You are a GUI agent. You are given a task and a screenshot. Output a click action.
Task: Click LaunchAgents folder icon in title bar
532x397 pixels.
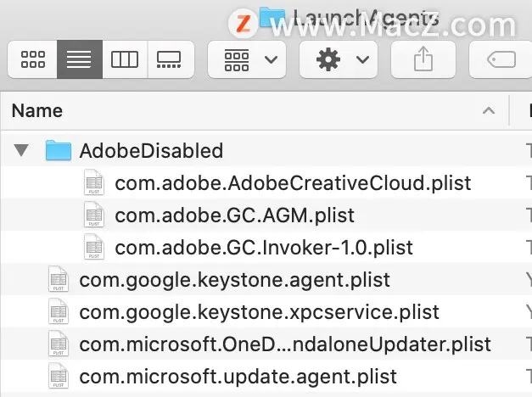272,18
